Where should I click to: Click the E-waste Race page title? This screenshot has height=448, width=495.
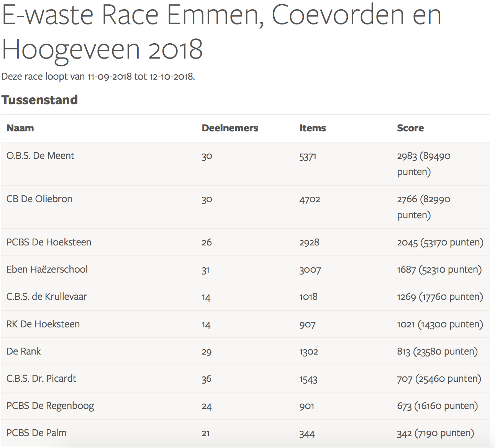pos(221,32)
